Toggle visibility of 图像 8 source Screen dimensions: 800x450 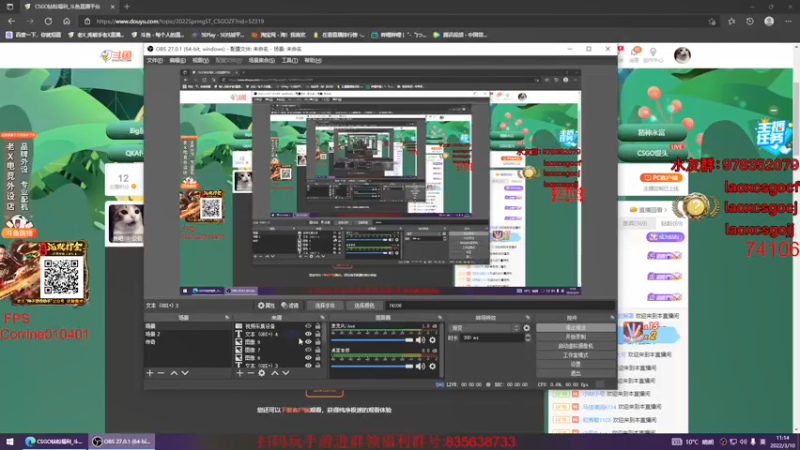tap(308, 342)
